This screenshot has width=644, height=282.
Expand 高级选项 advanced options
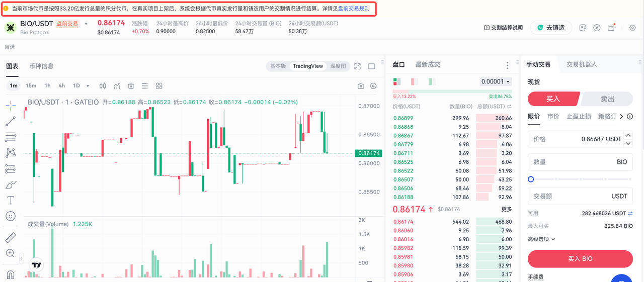click(541, 239)
